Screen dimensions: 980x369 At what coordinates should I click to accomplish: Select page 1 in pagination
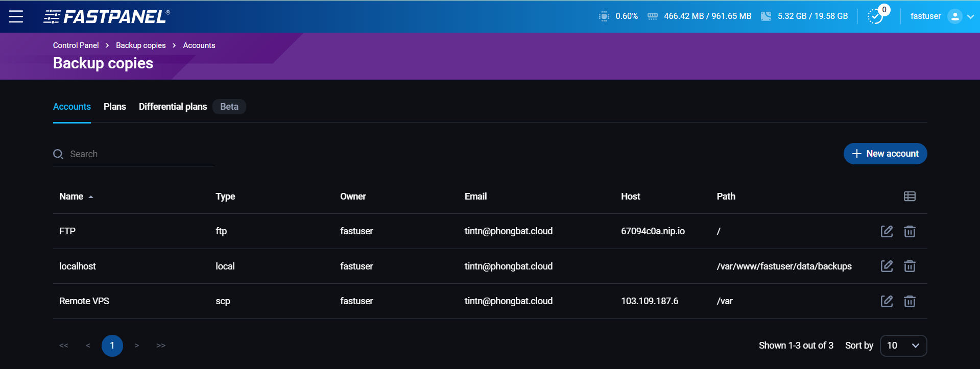(x=112, y=346)
